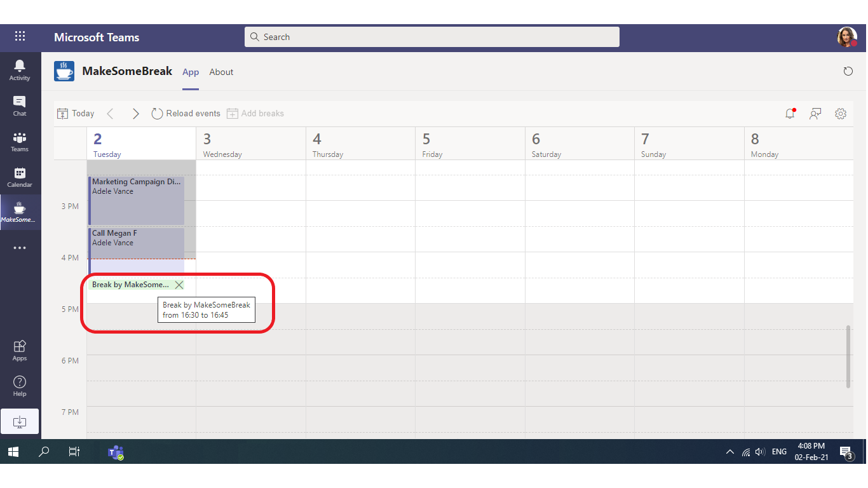Go to the previous week
This screenshot has height=488, width=868.
click(111, 114)
